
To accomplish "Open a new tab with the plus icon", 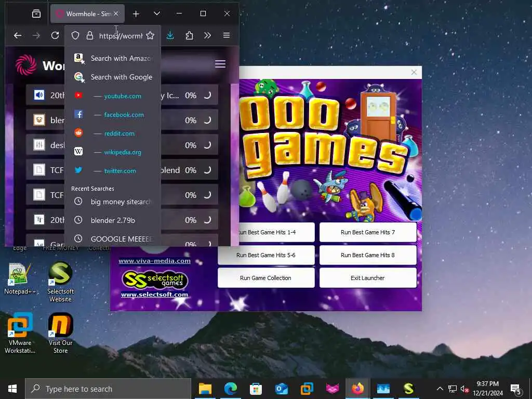I will pos(136,14).
